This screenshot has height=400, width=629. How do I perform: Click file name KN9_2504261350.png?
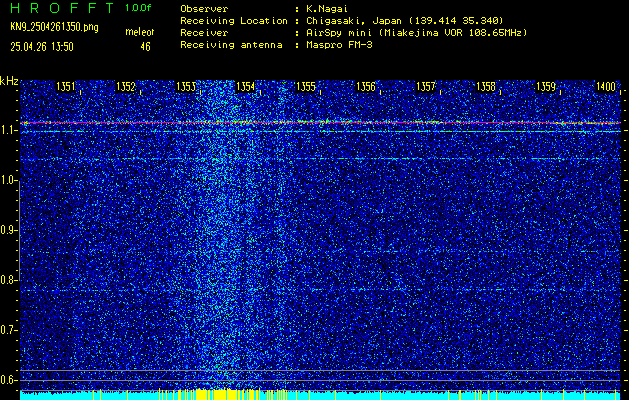coord(54,27)
